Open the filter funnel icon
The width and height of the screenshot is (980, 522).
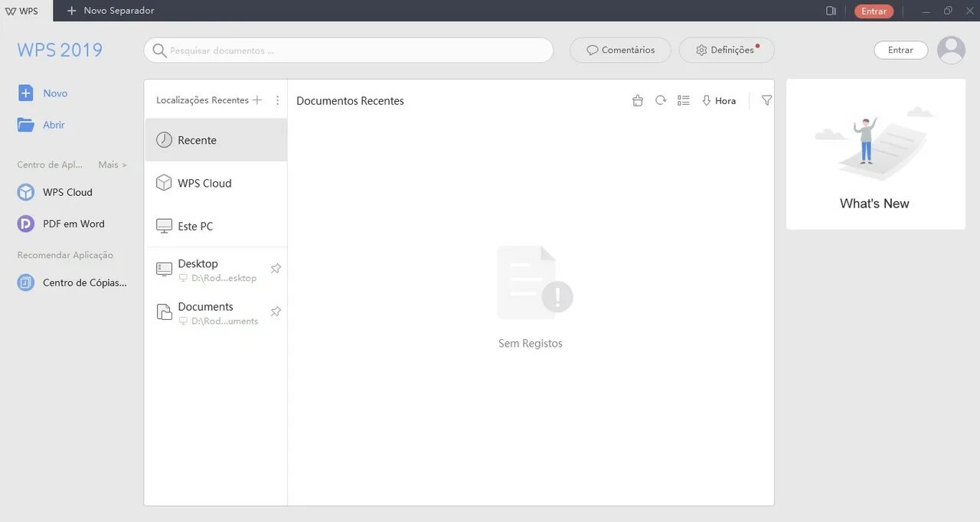tap(766, 100)
